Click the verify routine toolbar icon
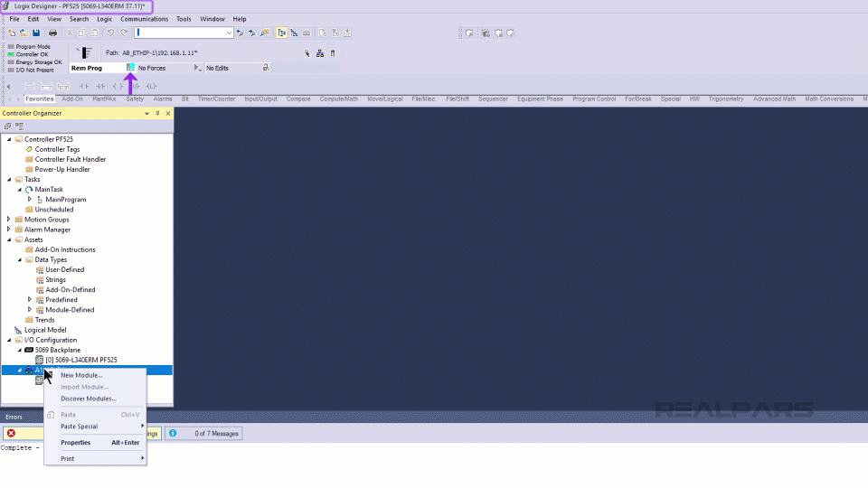 click(323, 33)
